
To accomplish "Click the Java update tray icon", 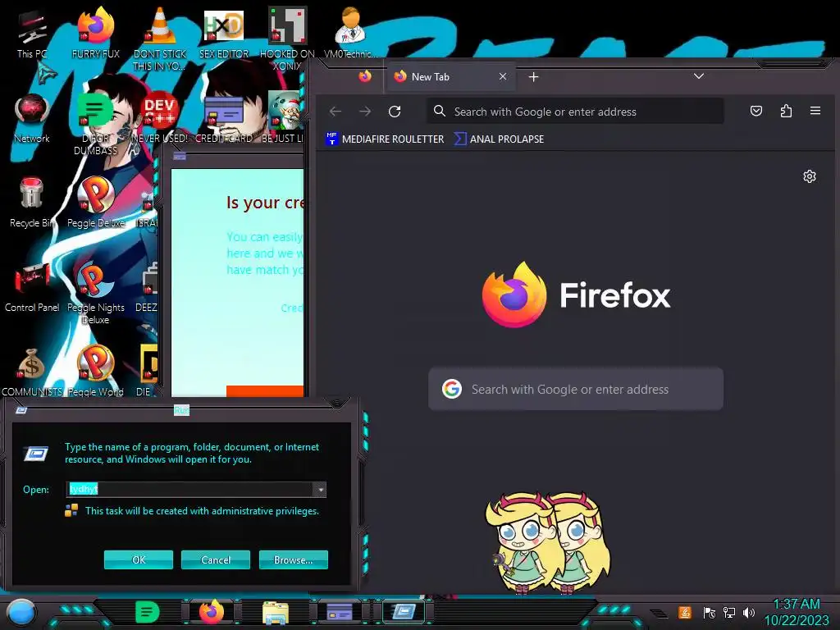I will (685, 612).
